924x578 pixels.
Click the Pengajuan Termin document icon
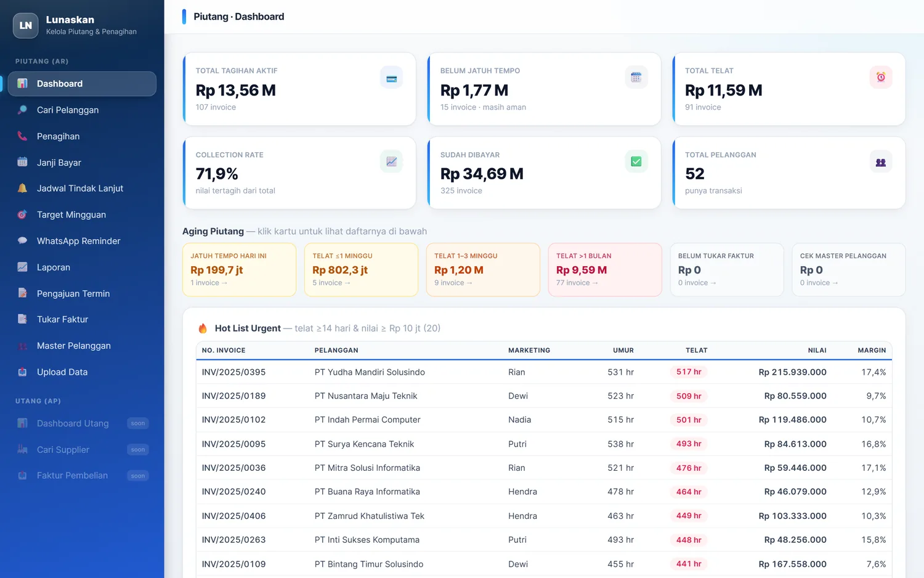coord(22,293)
